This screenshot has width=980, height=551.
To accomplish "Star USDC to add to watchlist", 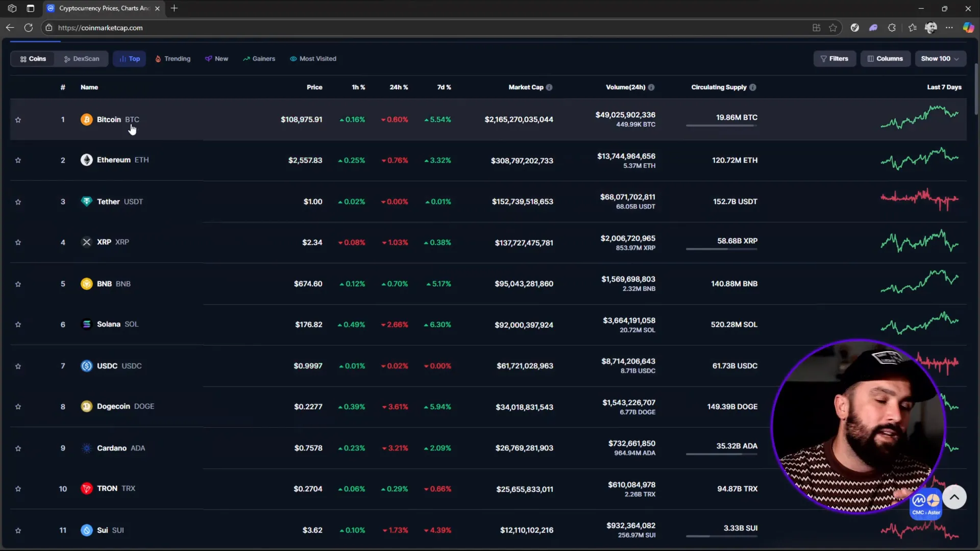I will click(18, 366).
